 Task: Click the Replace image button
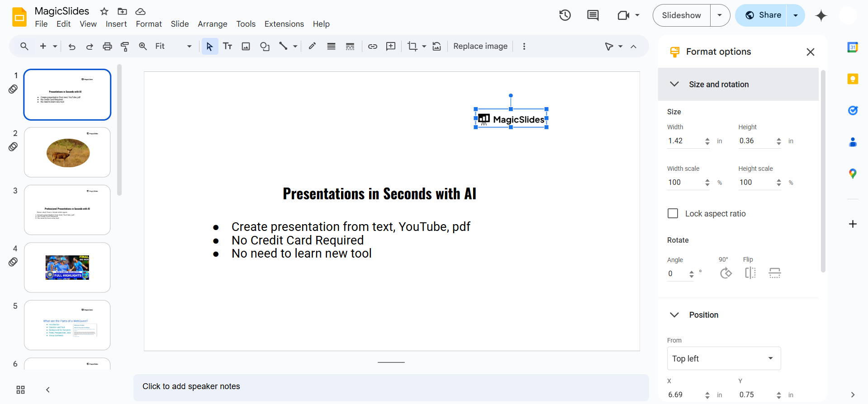[x=480, y=46]
